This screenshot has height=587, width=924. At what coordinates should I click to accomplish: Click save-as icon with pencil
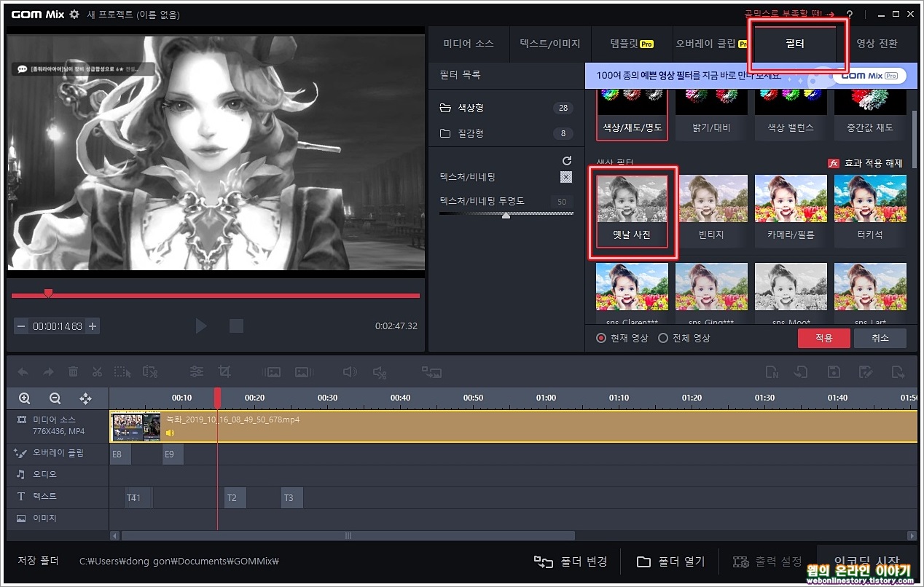click(866, 372)
